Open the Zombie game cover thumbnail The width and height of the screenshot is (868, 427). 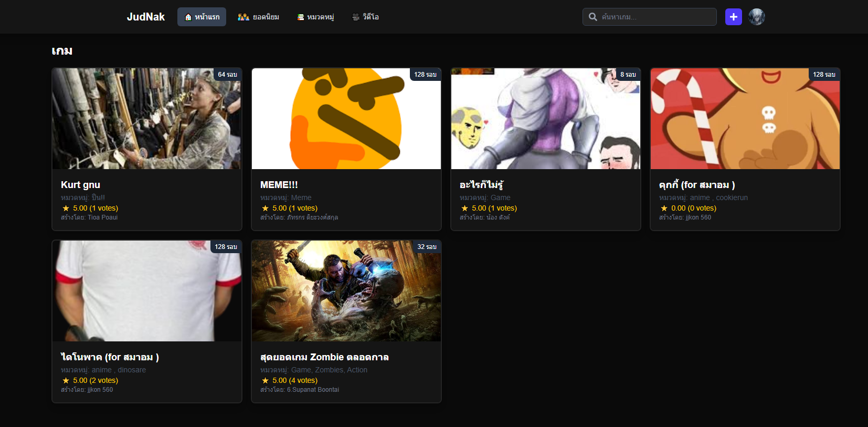tap(346, 291)
